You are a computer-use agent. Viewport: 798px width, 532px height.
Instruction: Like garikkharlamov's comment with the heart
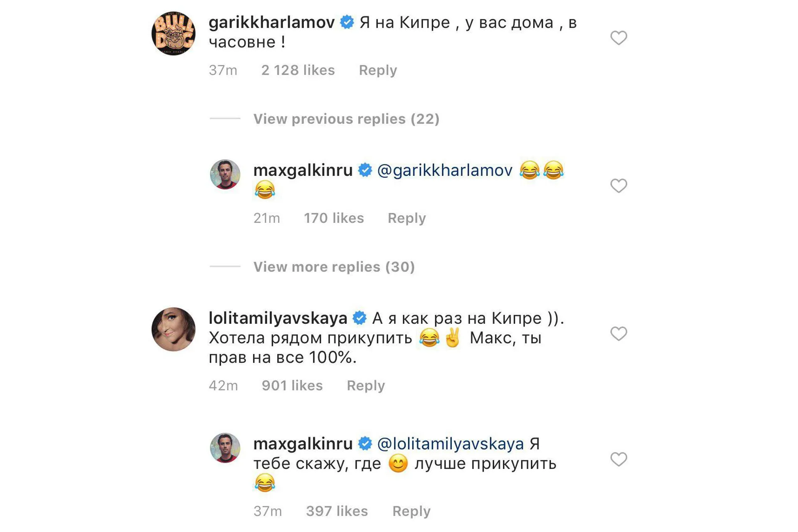tap(618, 38)
